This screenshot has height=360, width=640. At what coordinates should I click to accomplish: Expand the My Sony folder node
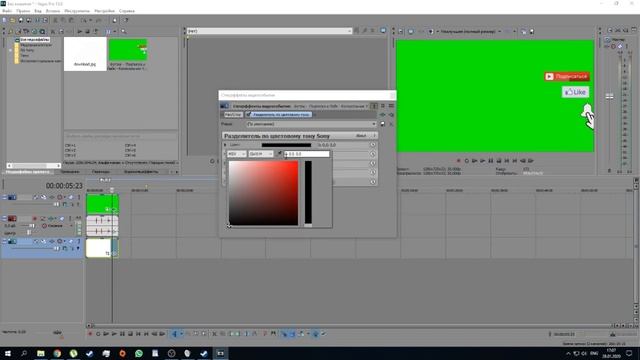tap(11, 50)
